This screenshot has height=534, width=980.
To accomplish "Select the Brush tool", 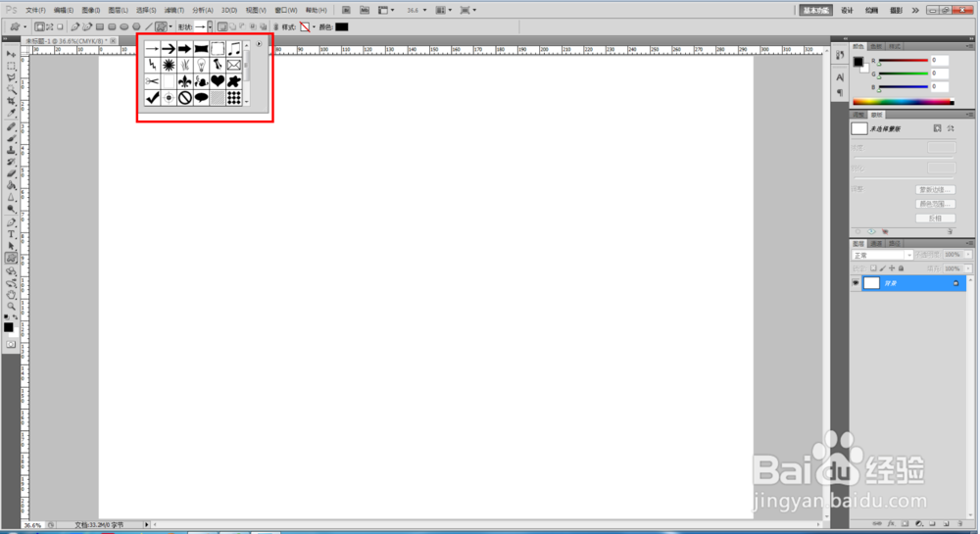I will tap(11, 139).
